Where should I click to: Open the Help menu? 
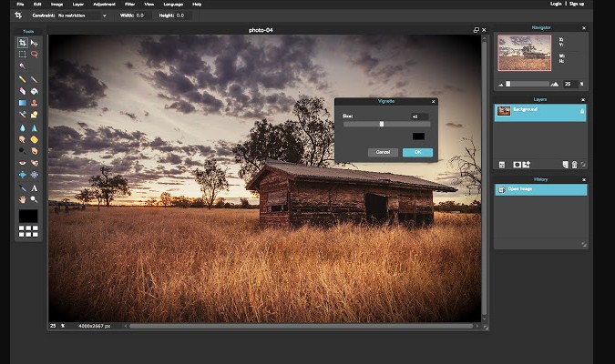click(x=197, y=5)
